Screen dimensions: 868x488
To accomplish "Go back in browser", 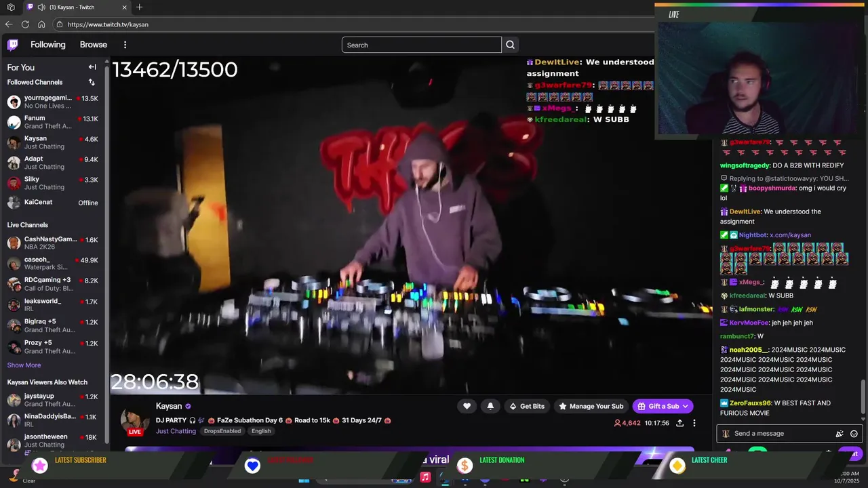I will (9, 24).
